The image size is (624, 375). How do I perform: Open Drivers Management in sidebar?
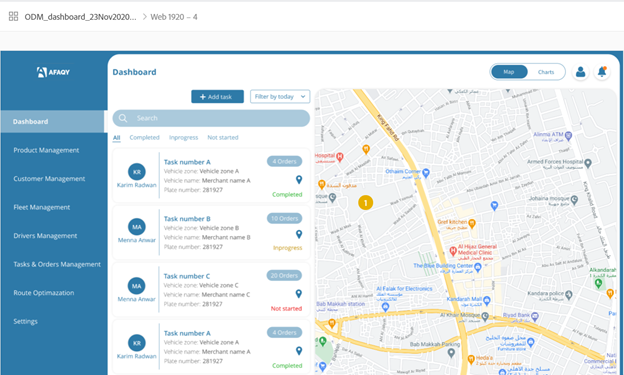(x=45, y=236)
